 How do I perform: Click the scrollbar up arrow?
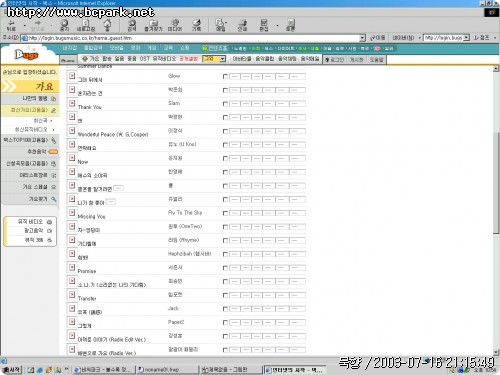[496, 69]
